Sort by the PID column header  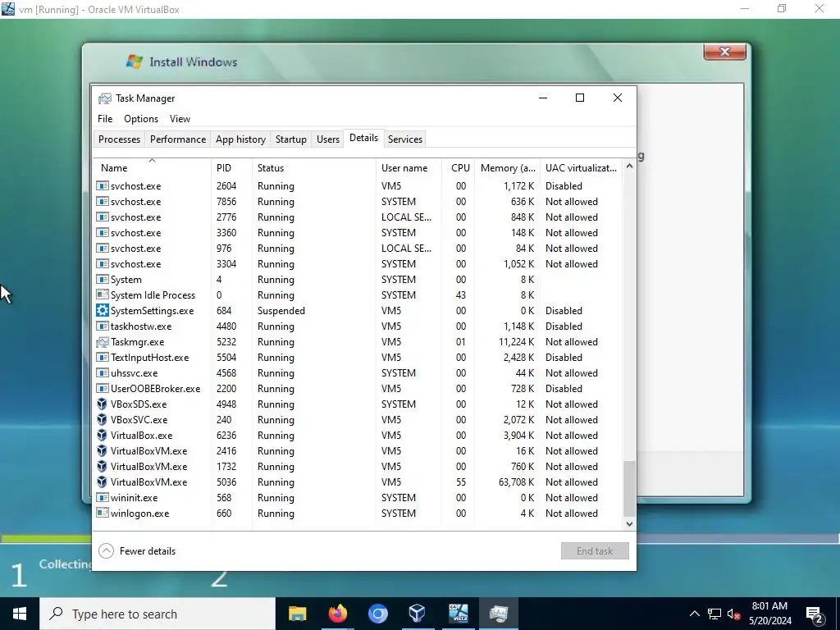pos(231,167)
